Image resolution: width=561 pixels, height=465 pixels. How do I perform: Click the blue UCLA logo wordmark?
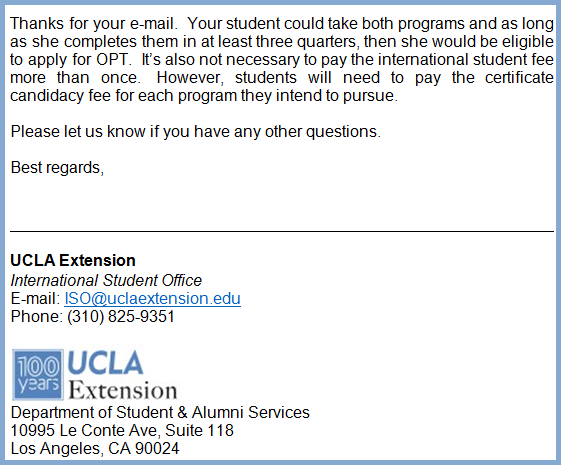click(105, 363)
